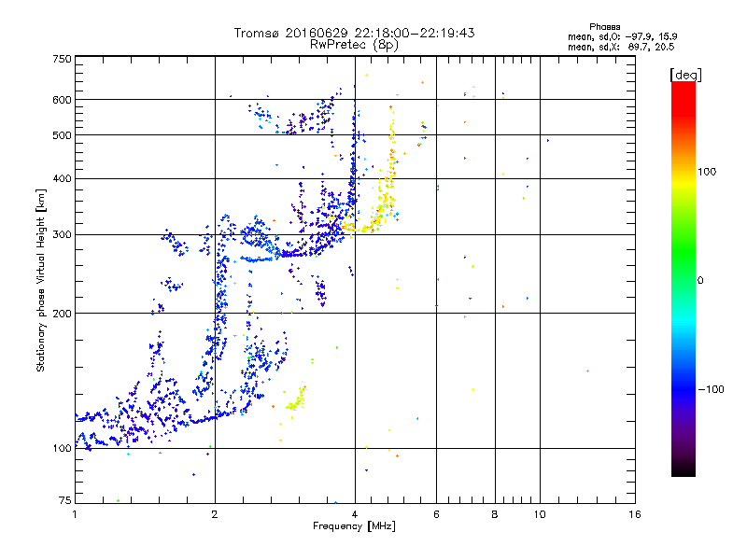Viewport: 747px width, 560px height.
Task: Click the isolated orange point near 13 MHz, 150 km
Action: [x=587, y=371]
